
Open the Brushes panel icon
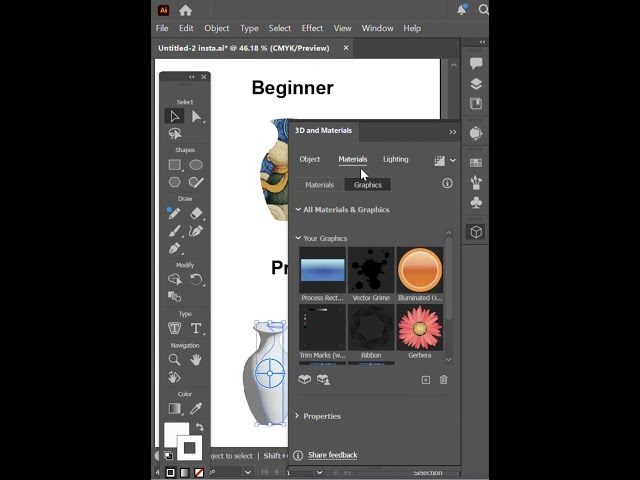476,182
